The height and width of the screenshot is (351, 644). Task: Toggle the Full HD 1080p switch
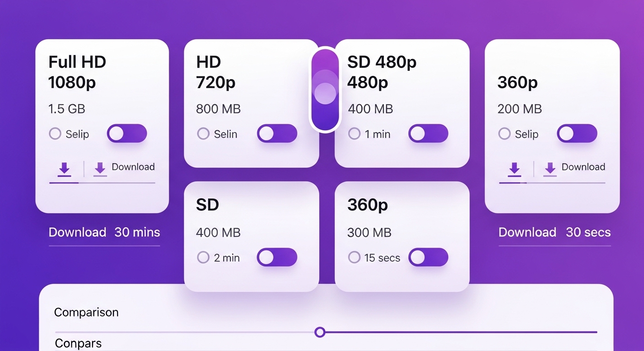point(127,133)
